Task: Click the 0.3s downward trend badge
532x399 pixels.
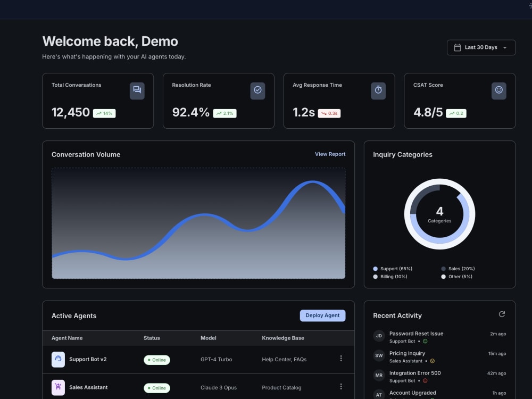Action: pyautogui.click(x=329, y=113)
